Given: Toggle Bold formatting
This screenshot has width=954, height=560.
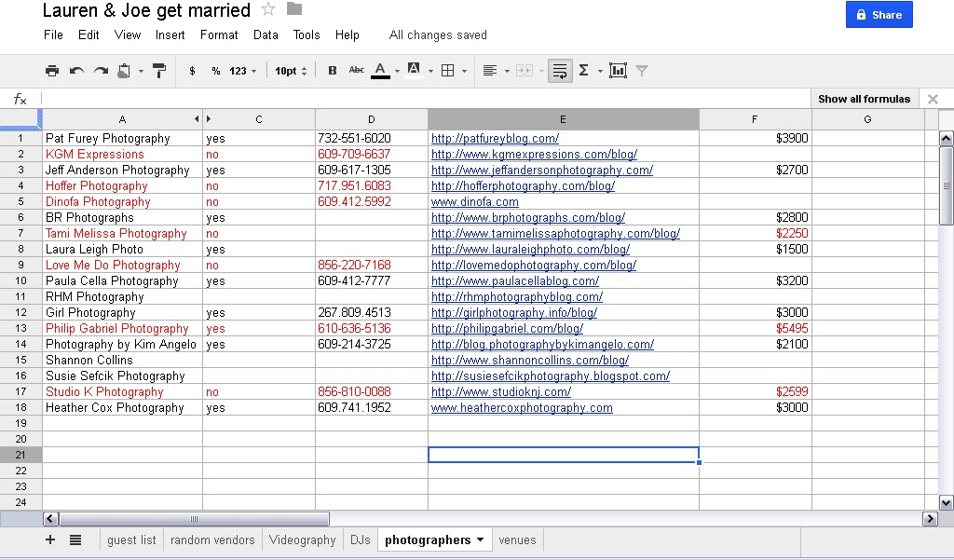Looking at the screenshot, I should (333, 71).
